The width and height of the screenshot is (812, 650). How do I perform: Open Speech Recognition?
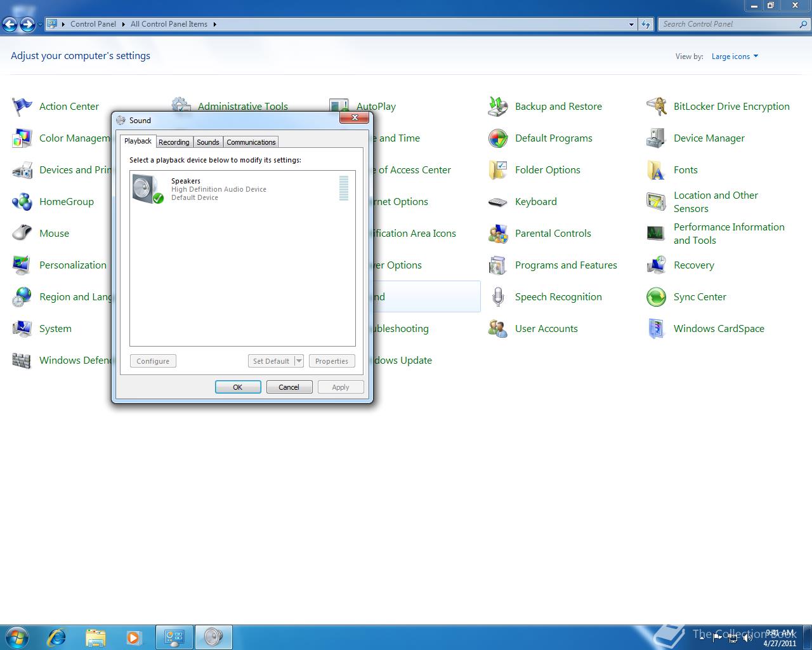pyautogui.click(x=558, y=296)
